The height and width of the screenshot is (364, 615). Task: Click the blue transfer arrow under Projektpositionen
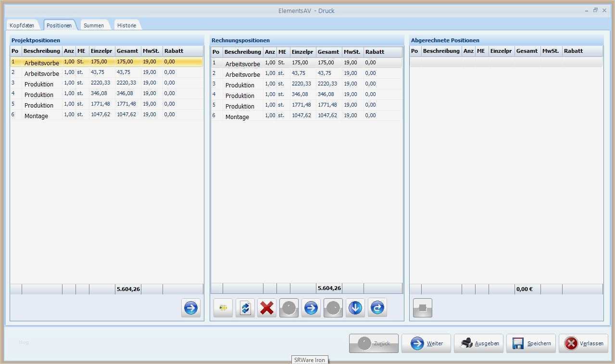click(190, 308)
